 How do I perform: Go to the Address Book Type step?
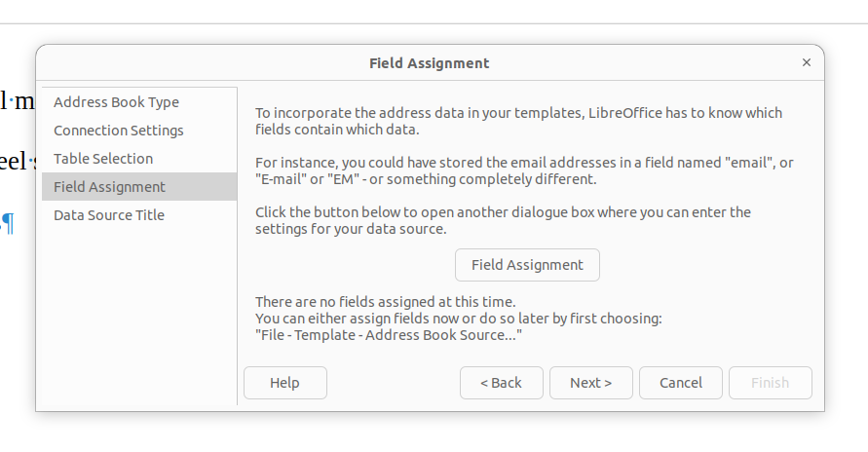coord(116,102)
